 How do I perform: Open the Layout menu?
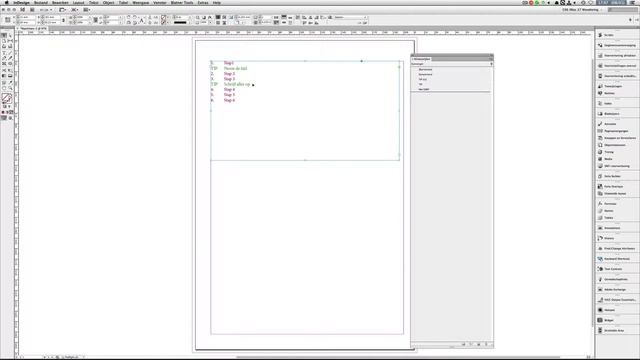tap(78, 3)
